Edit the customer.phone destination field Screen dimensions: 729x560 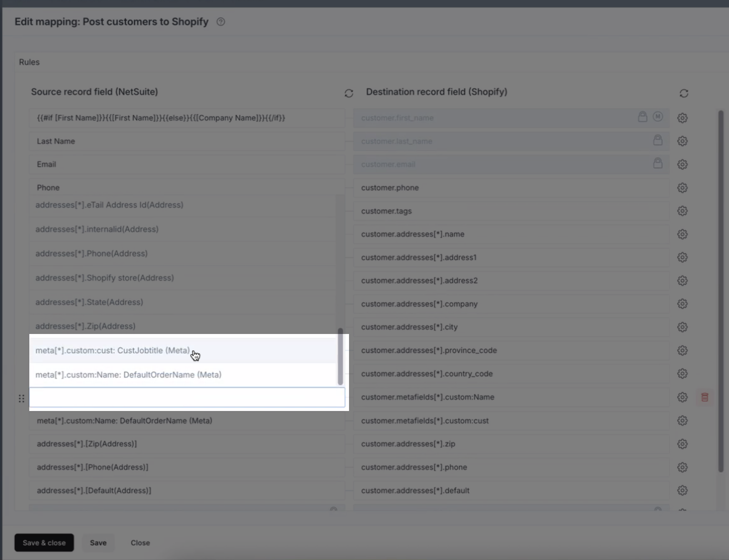coord(511,188)
